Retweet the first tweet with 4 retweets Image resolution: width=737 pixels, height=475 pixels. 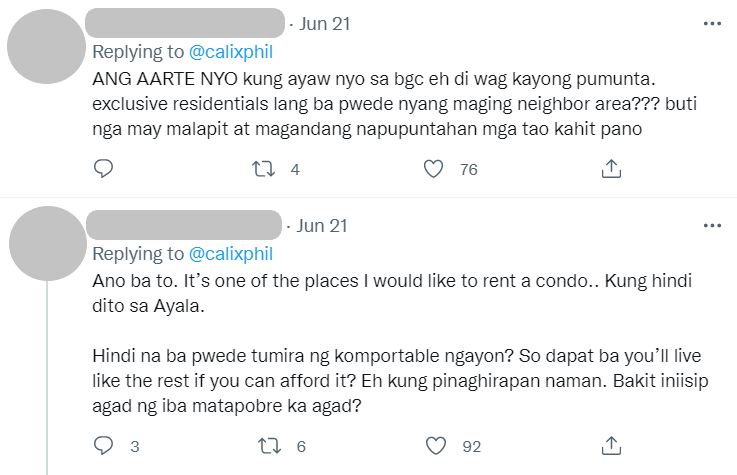coord(263,169)
